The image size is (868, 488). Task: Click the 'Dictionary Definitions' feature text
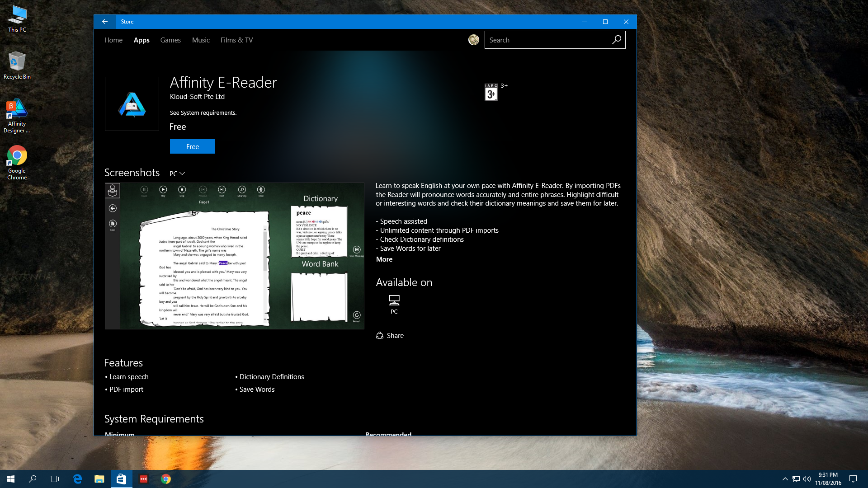272,377
